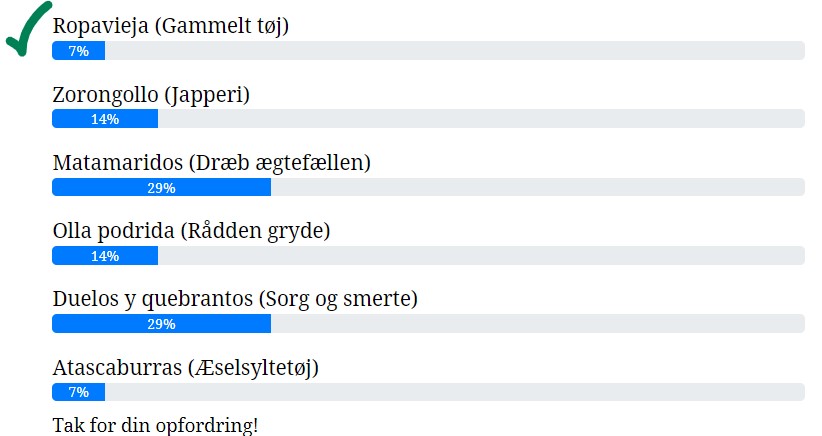Click the Olla podrida (Rådden gryde) label
This screenshot has width=822, height=436.
coord(191,231)
